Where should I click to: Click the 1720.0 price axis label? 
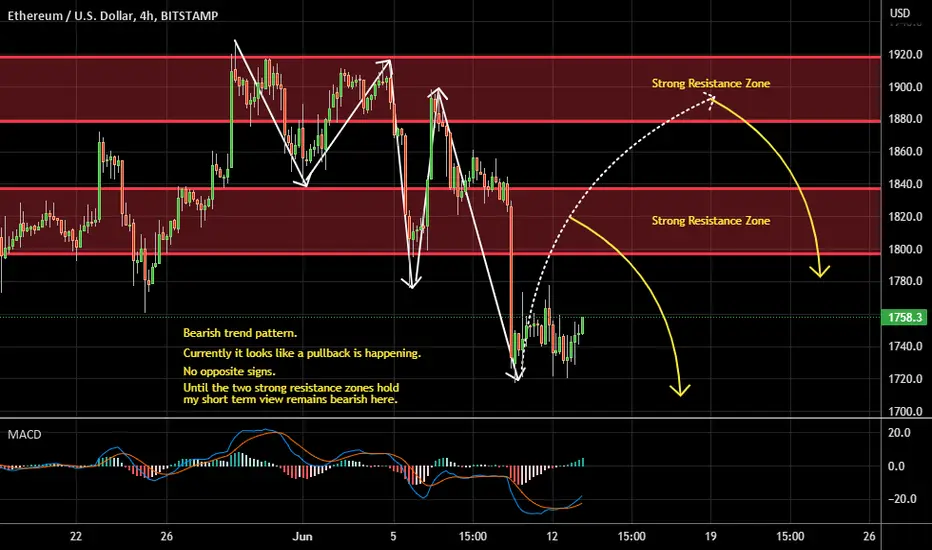click(x=905, y=379)
